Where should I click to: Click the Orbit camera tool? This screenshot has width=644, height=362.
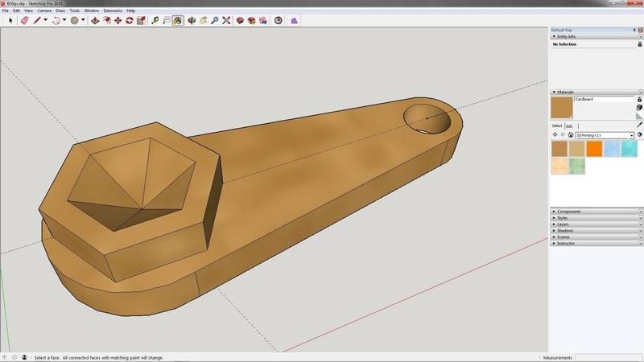[x=192, y=20]
